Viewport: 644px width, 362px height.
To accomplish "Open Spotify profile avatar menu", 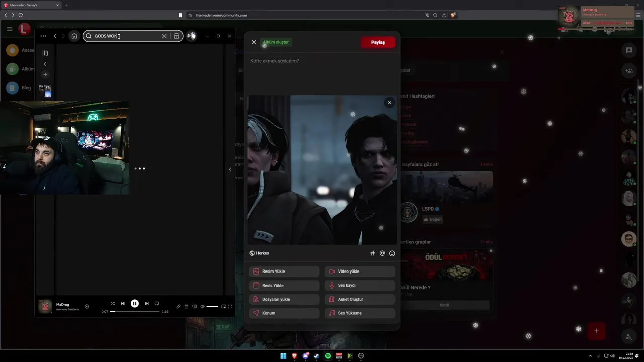I will (x=191, y=36).
